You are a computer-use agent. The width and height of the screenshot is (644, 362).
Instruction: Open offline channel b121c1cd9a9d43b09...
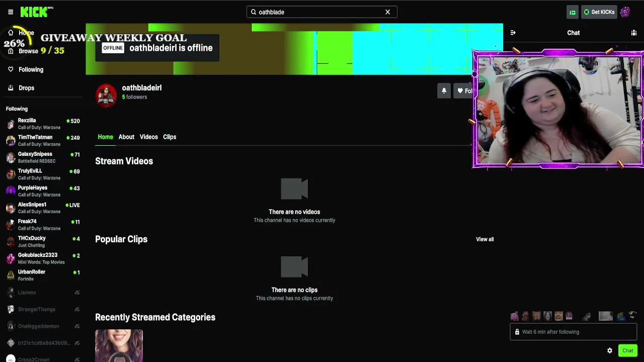point(43,343)
